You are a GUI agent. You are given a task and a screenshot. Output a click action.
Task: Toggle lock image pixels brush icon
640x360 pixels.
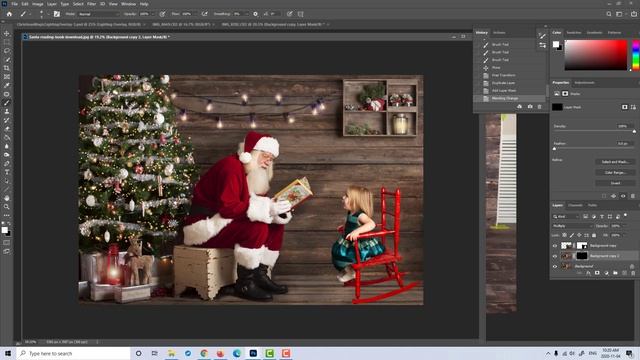tap(572, 235)
